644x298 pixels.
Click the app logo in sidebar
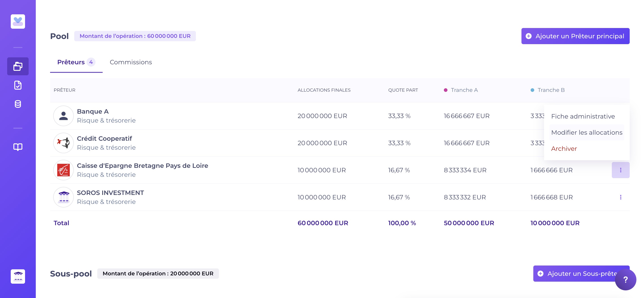pos(18,22)
